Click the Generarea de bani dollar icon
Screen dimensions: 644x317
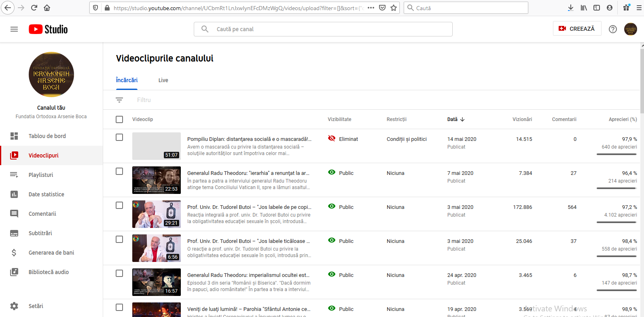click(x=14, y=253)
